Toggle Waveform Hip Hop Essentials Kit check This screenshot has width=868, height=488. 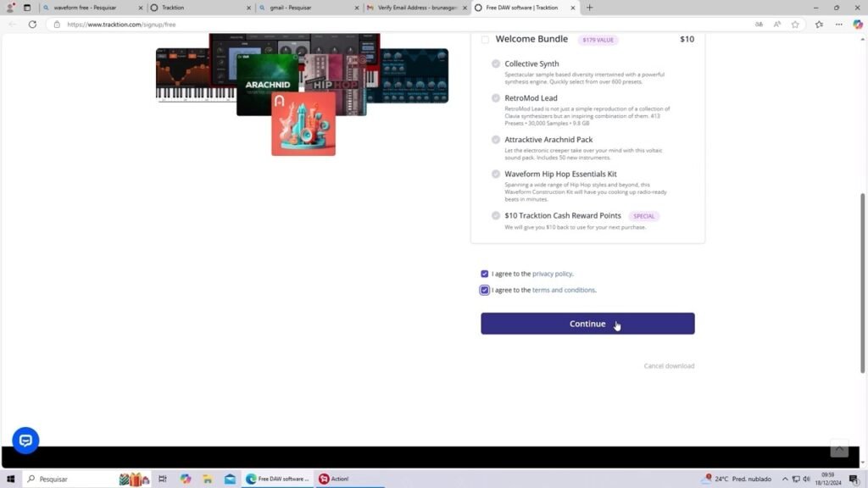495,175
